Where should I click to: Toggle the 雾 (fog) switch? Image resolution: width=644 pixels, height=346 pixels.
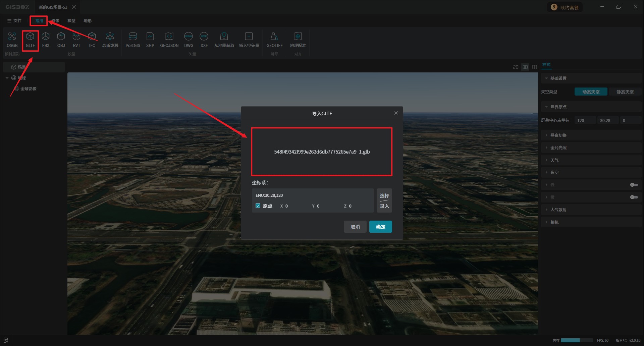[x=634, y=197]
